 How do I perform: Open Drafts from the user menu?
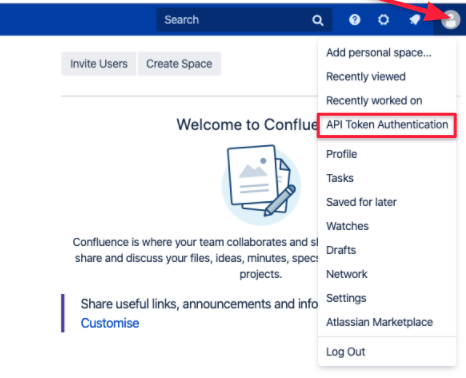point(387,250)
